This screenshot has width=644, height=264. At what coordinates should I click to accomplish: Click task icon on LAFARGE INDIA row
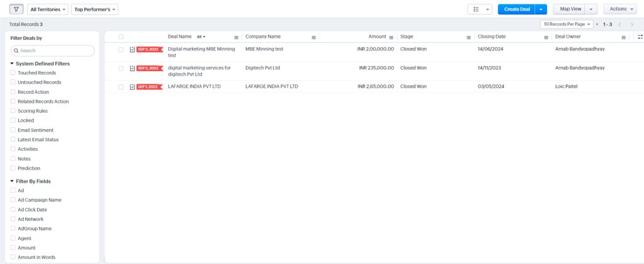pyautogui.click(x=132, y=87)
